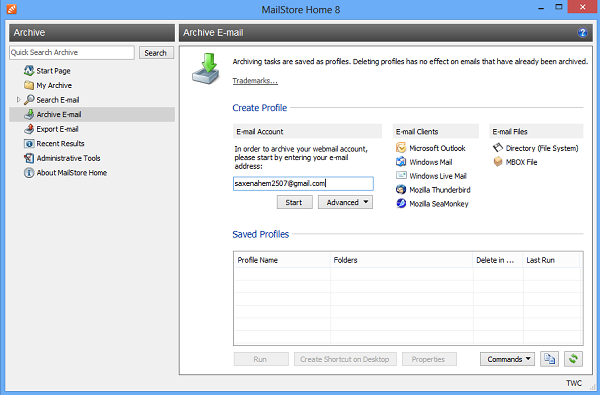
Task: Open the Trademarks link
Action: [255, 81]
